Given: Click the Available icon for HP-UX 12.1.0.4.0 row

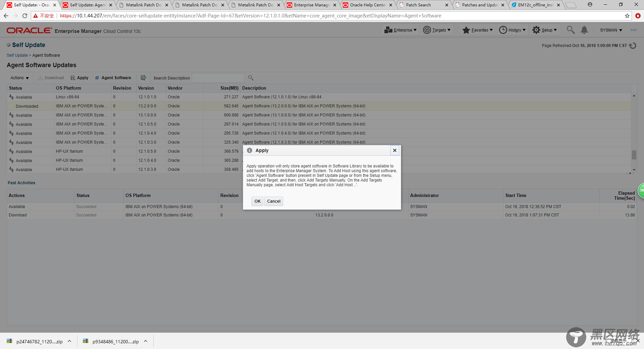Looking at the screenshot, I should coord(11,160).
